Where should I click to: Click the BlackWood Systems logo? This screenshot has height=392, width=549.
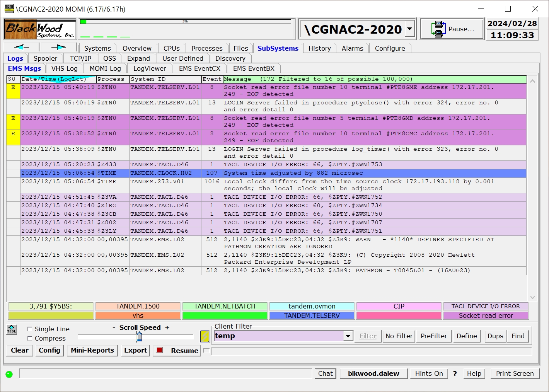(40, 29)
